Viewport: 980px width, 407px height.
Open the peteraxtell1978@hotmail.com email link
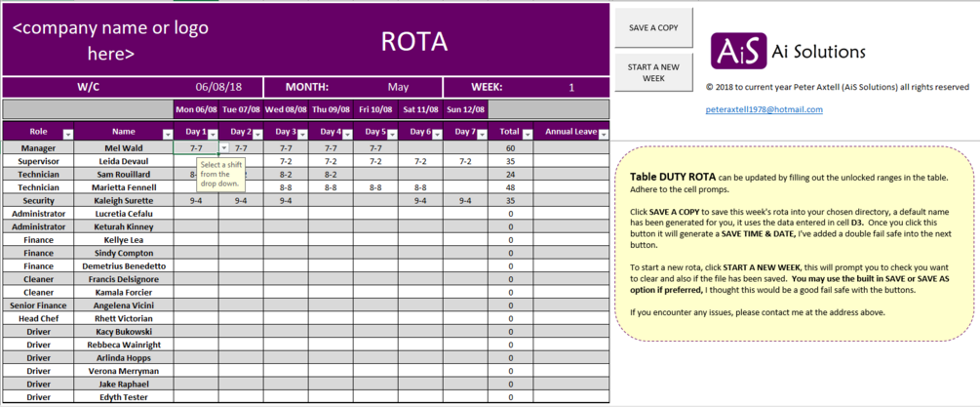click(764, 109)
